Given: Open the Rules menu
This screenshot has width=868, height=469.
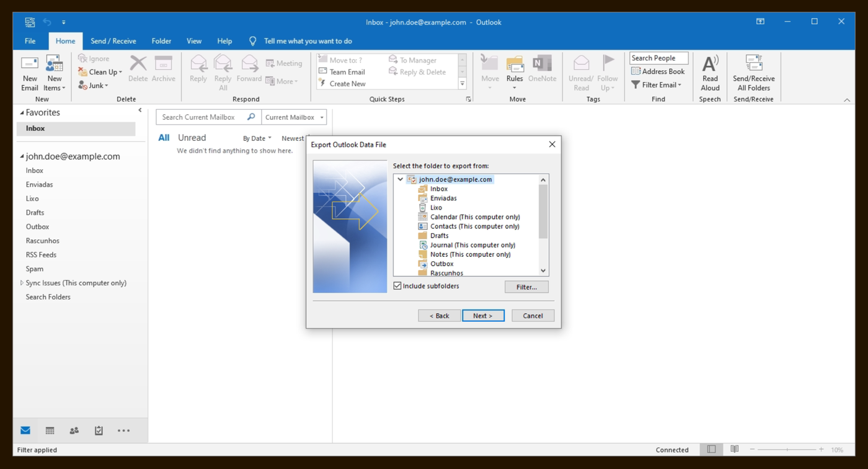Looking at the screenshot, I should pos(515,73).
